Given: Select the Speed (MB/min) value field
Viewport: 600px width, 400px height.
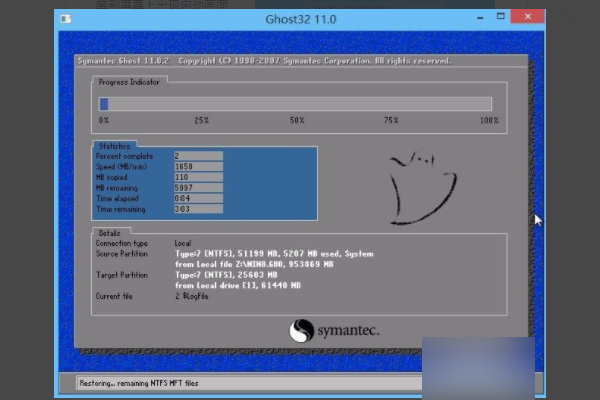Looking at the screenshot, I should pos(198,167).
